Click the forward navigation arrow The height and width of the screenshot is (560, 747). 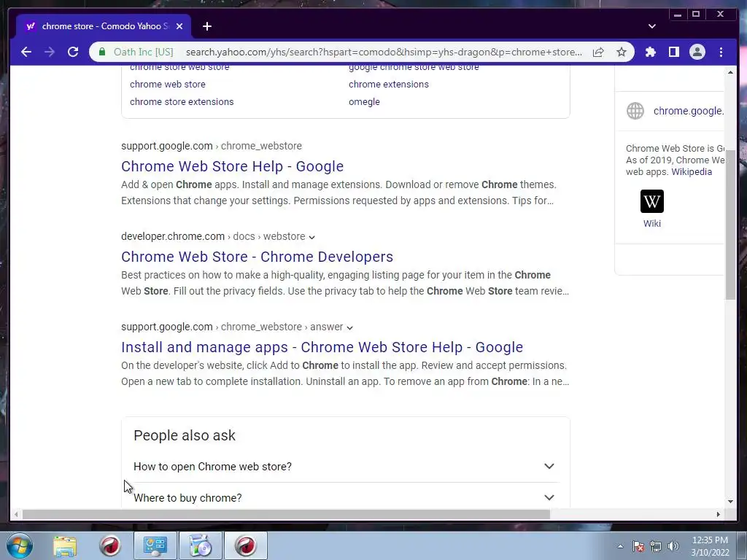coord(49,52)
